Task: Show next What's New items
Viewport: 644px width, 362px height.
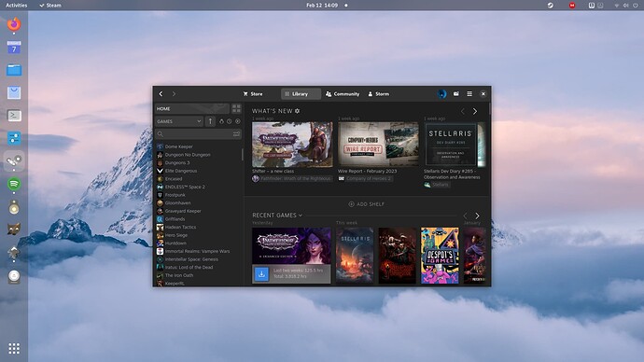Action: pyautogui.click(x=475, y=111)
